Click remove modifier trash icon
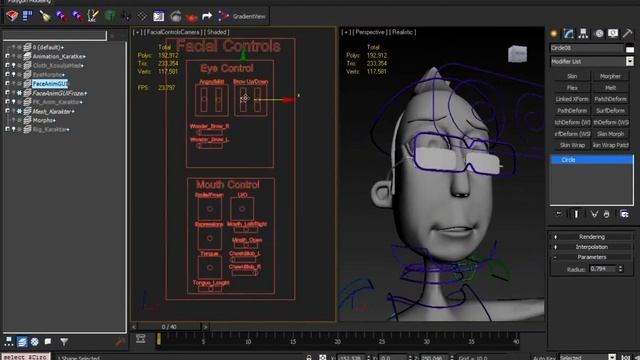640x360 pixels. 607,214
